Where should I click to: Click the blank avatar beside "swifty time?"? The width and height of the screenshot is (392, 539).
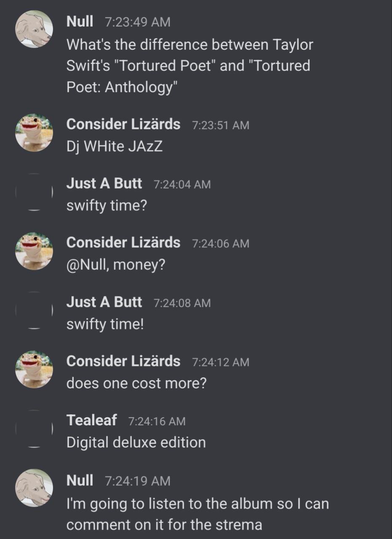(x=34, y=192)
